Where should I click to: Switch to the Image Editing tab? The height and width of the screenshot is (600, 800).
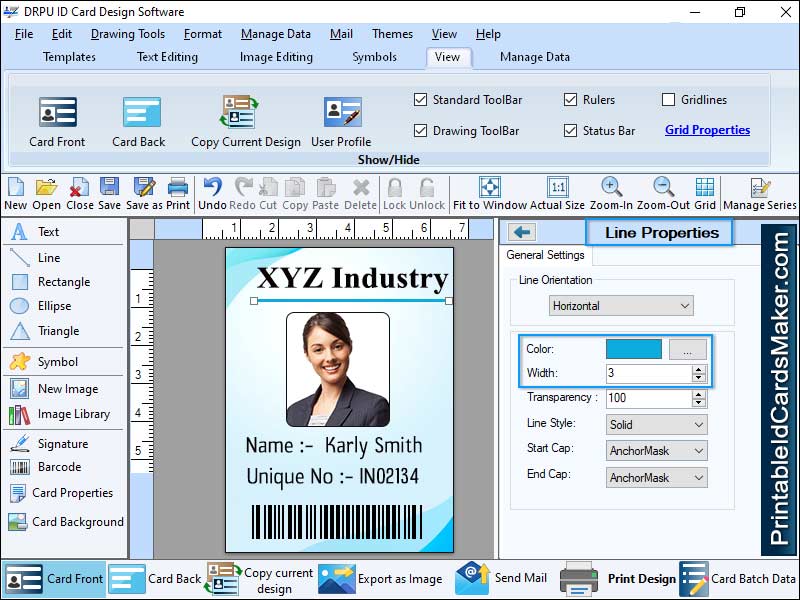point(277,57)
